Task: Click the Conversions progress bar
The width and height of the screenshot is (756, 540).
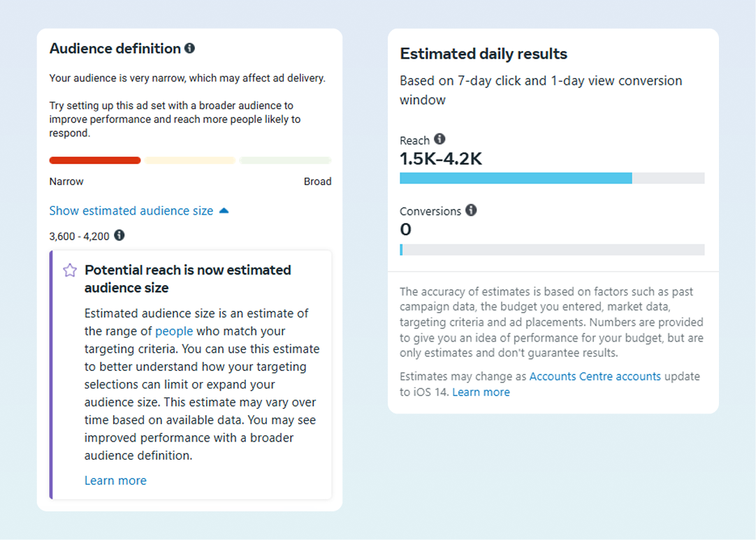Action: [552, 249]
